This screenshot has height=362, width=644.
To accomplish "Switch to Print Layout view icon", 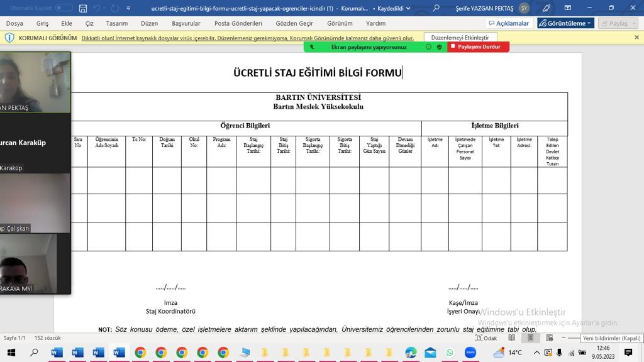I will [531, 337].
